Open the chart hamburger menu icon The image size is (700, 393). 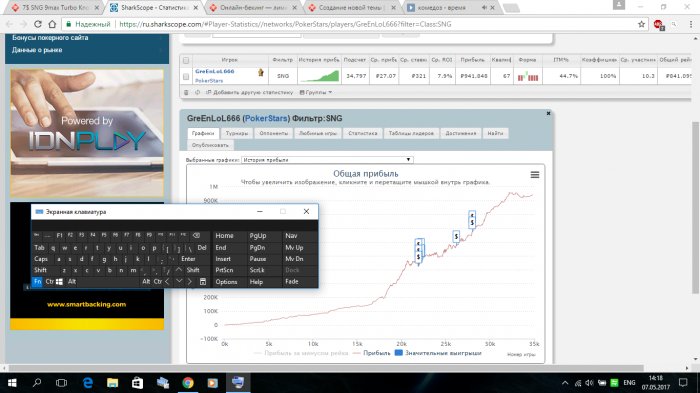[534, 175]
